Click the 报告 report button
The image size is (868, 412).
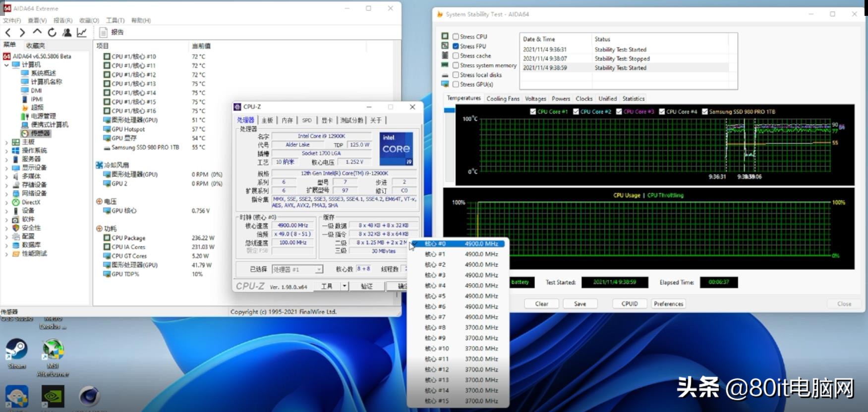(x=112, y=32)
